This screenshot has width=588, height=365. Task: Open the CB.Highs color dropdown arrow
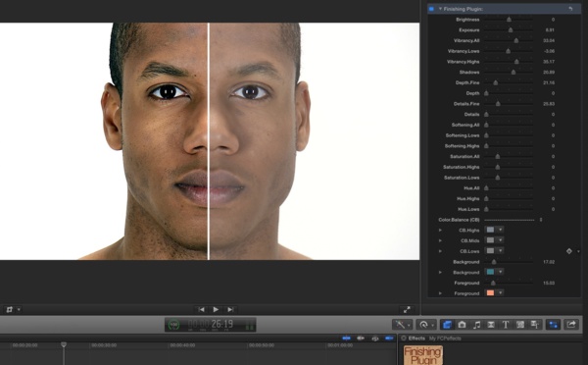(500, 230)
